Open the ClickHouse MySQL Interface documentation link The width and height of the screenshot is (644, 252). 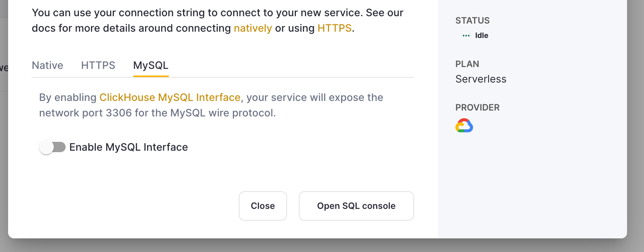[170, 97]
